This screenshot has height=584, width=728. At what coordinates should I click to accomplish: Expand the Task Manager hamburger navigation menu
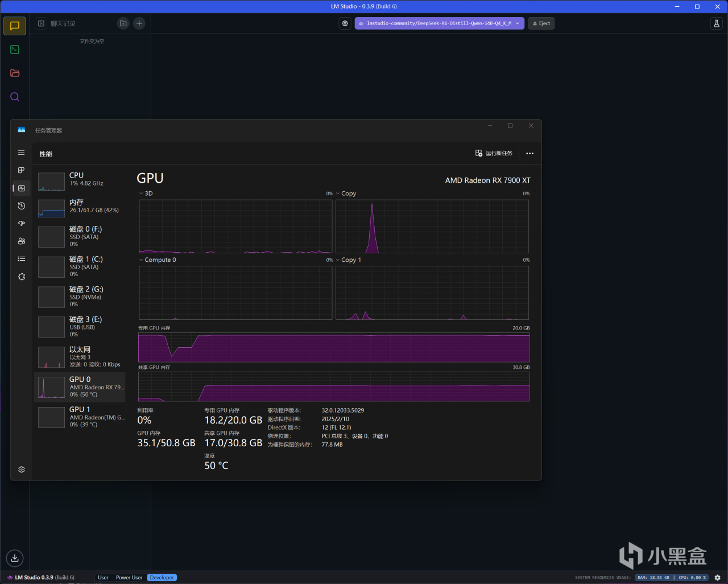point(22,153)
